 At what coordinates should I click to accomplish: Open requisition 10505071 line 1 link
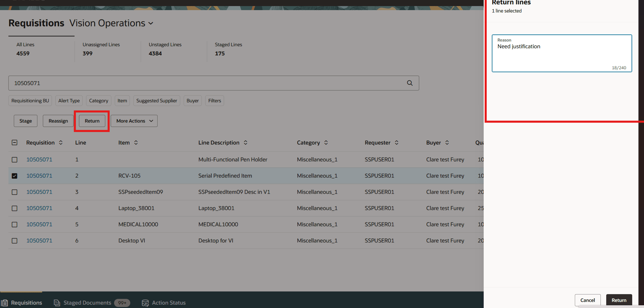tap(39, 159)
